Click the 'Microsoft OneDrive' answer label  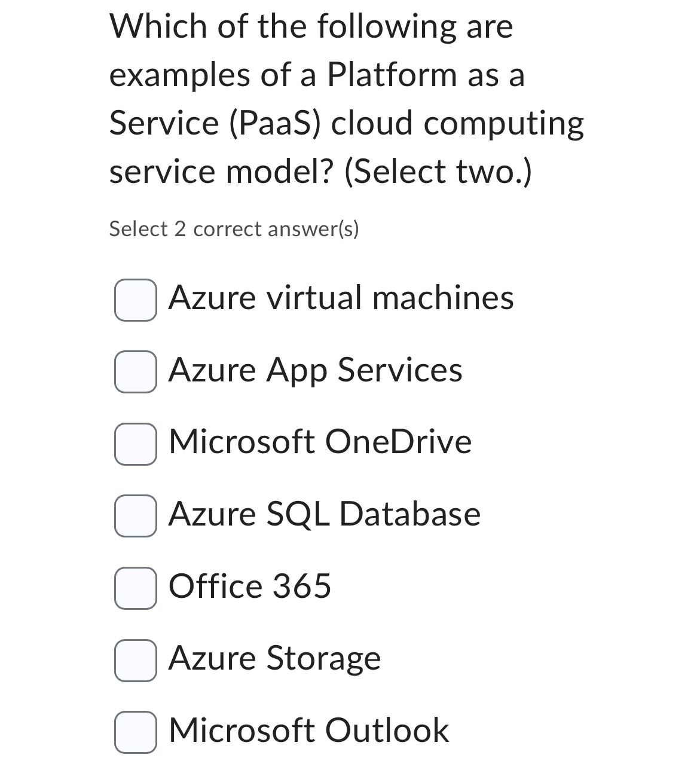point(320,442)
